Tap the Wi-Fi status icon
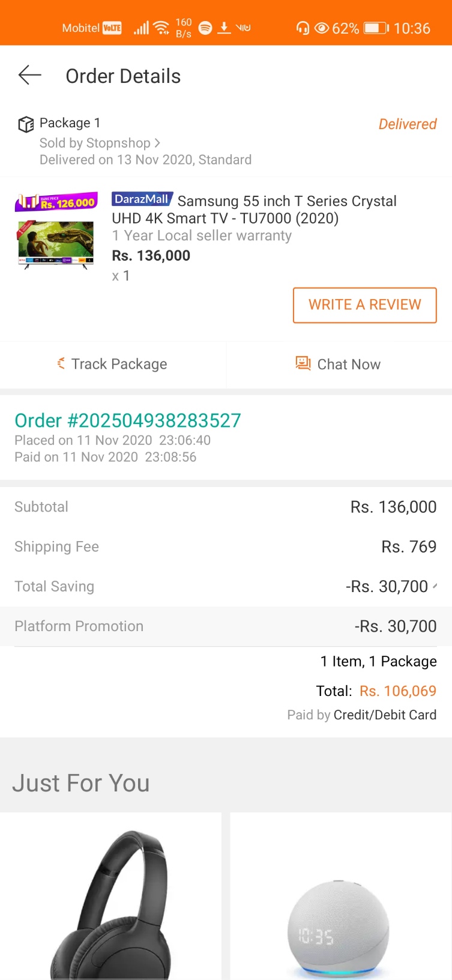Viewport: 452px width, 980px height. coord(161,28)
